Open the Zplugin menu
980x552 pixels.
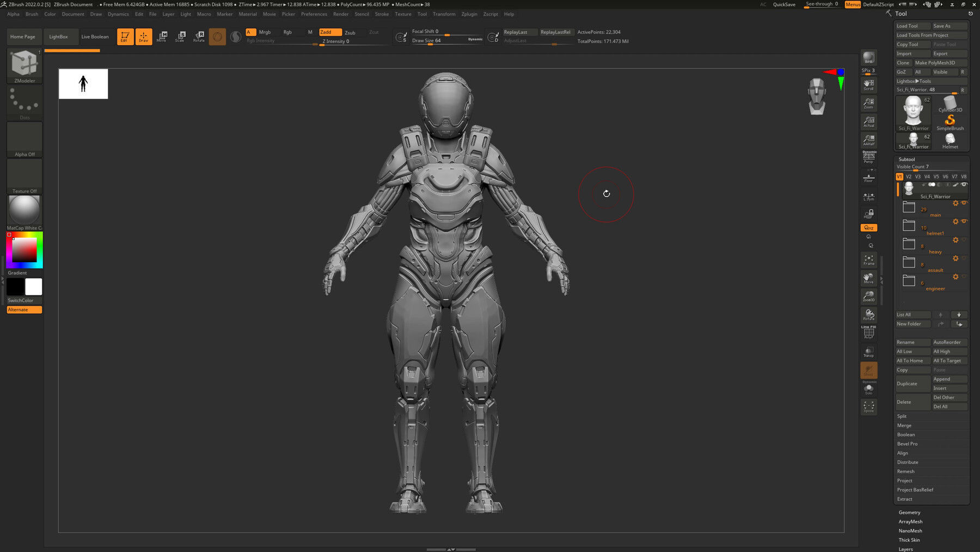click(x=469, y=14)
